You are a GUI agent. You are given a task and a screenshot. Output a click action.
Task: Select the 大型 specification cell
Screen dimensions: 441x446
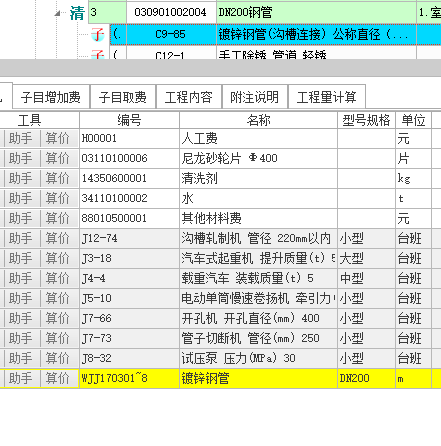click(x=366, y=259)
